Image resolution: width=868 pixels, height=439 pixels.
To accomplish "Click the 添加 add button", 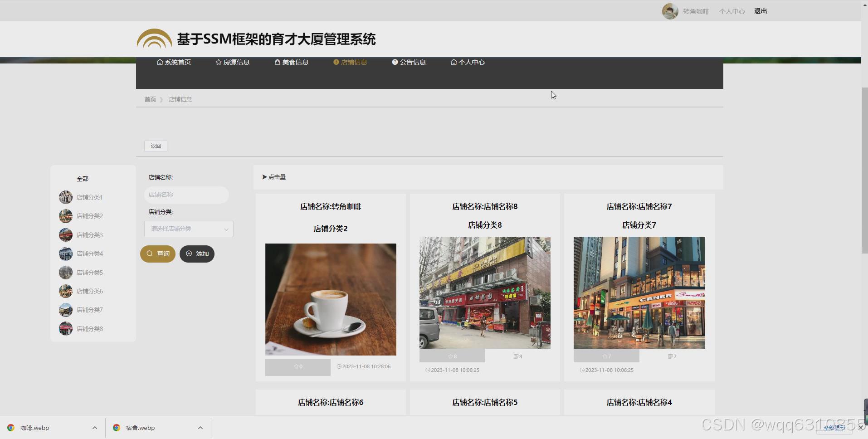I will coord(197,254).
